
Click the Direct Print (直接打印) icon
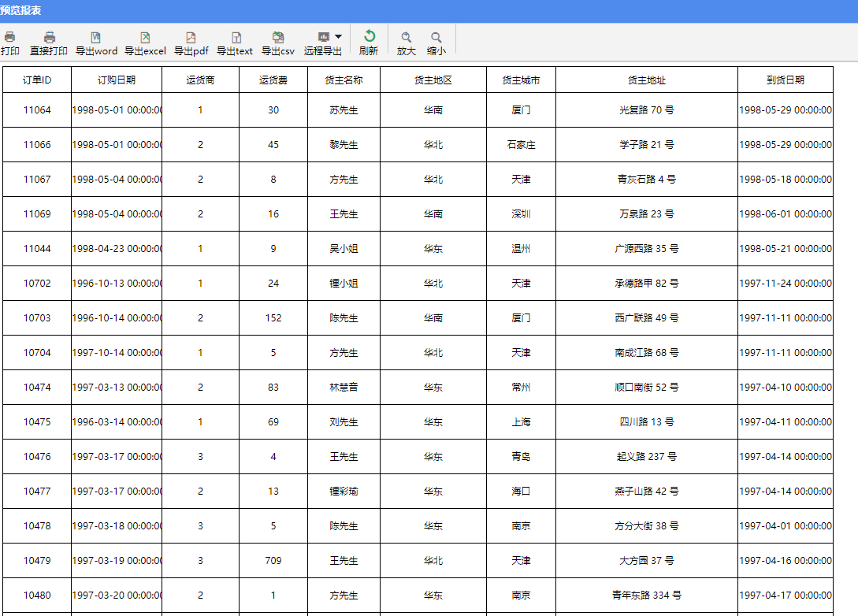pyautogui.click(x=49, y=38)
